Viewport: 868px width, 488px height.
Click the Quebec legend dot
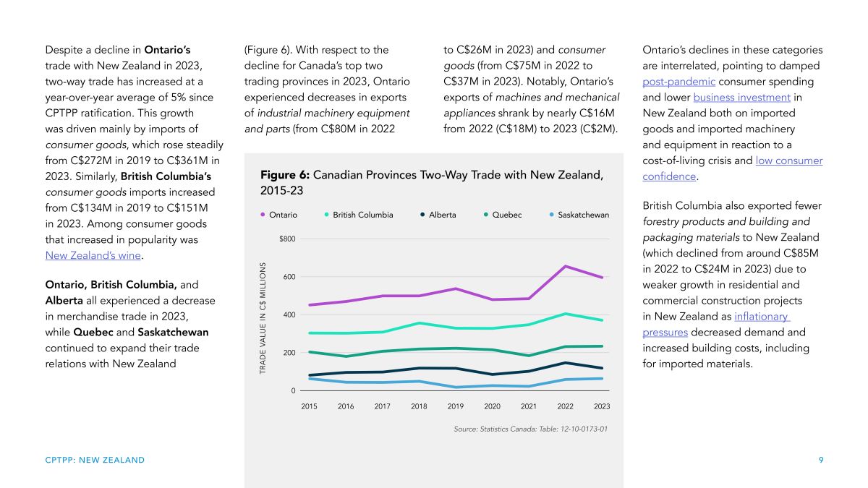coord(486,215)
